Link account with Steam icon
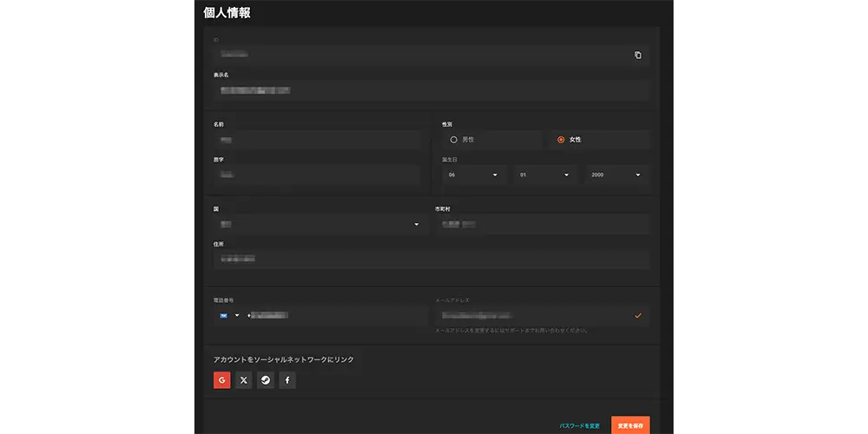Viewport: 868px width, 434px height. coord(266,380)
